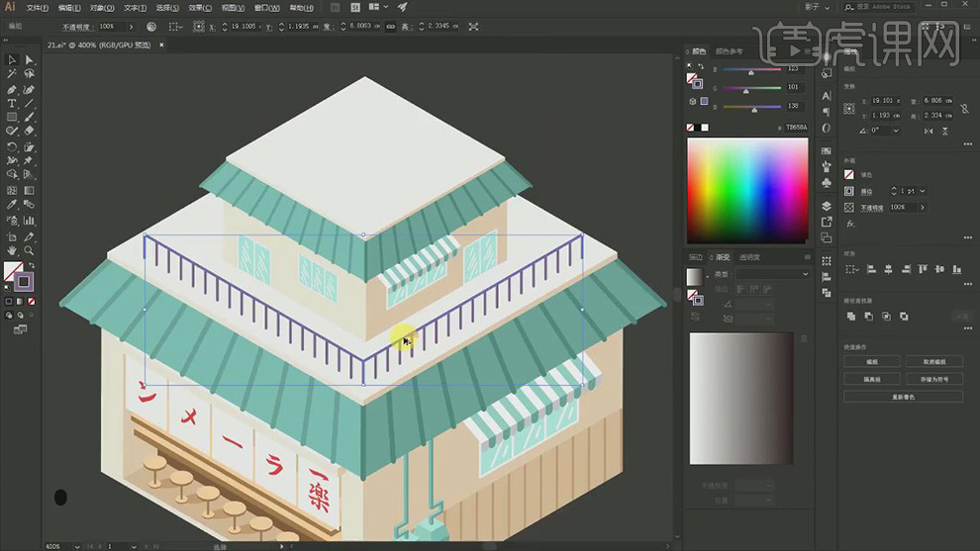Open the Layers panel icon
This screenshot has width=980, height=551.
pyautogui.click(x=827, y=206)
